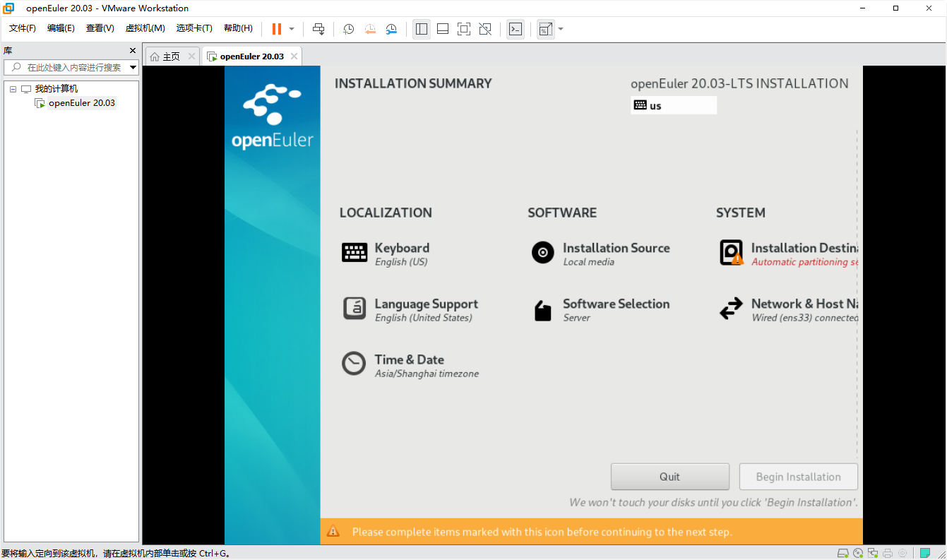947x560 pixels.
Task: Open the 虚拟机(M) menu
Action: [x=145, y=28]
